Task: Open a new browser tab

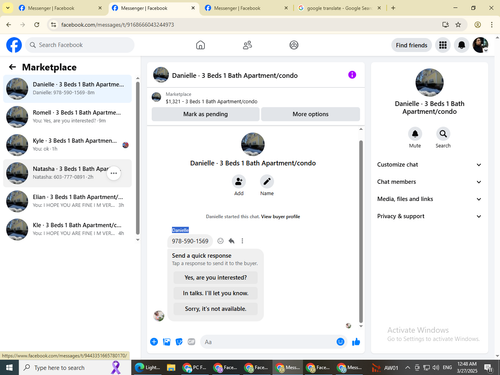Action: [393, 8]
